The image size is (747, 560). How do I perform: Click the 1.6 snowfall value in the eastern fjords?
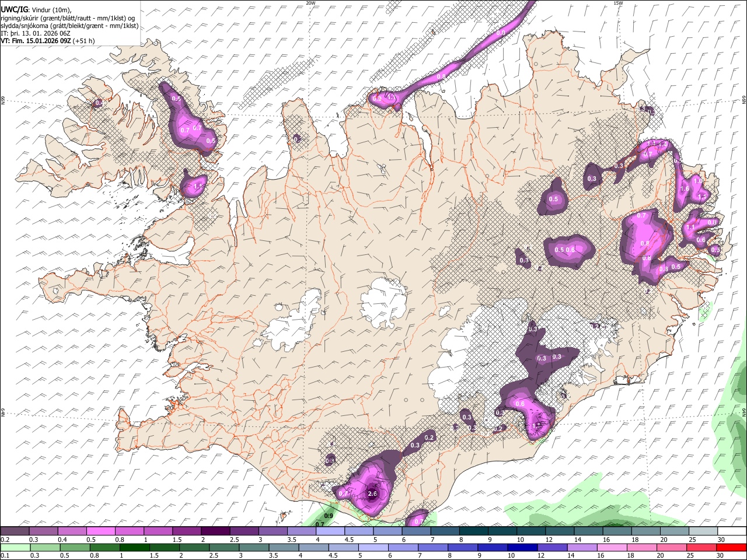685,189
